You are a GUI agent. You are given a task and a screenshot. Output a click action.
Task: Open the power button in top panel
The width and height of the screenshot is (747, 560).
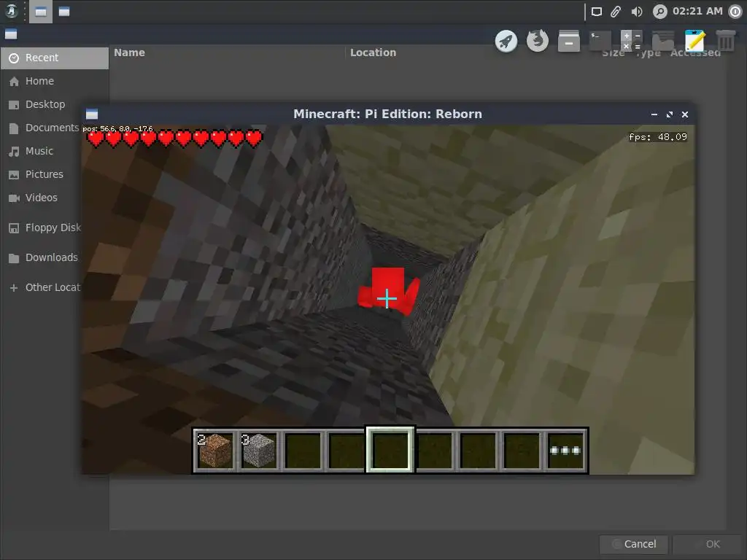pos(735,12)
